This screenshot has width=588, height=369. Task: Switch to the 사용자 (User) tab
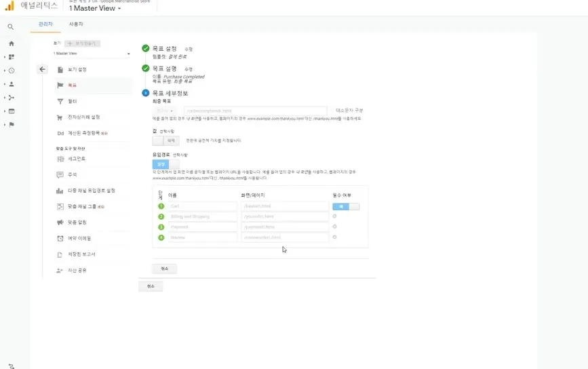(x=76, y=24)
